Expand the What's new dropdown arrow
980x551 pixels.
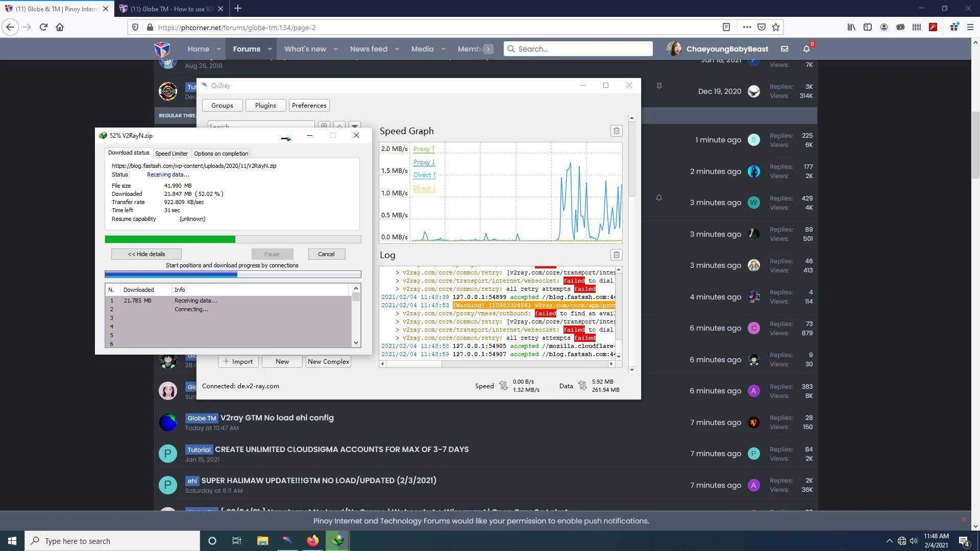pyautogui.click(x=335, y=49)
